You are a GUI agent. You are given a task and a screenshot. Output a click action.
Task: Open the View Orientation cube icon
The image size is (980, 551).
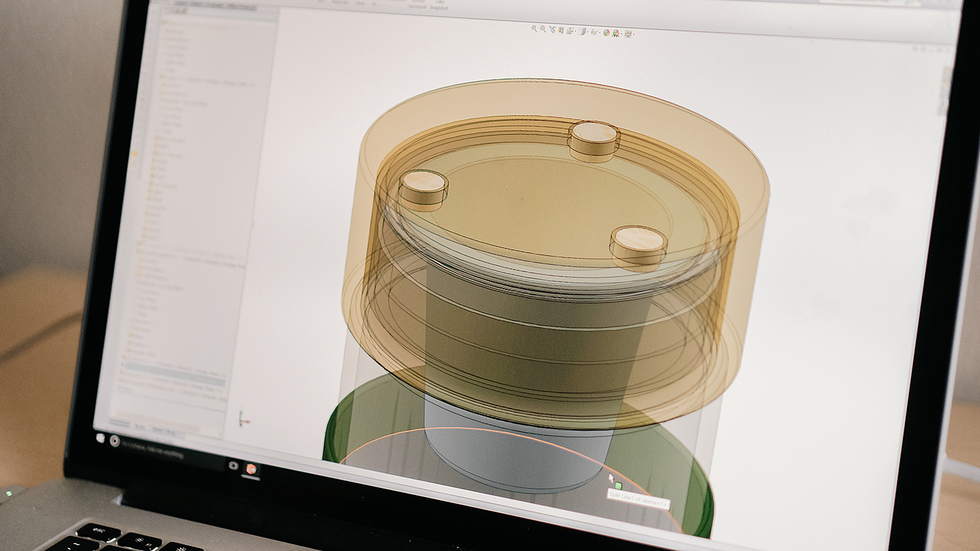point(570,31)
